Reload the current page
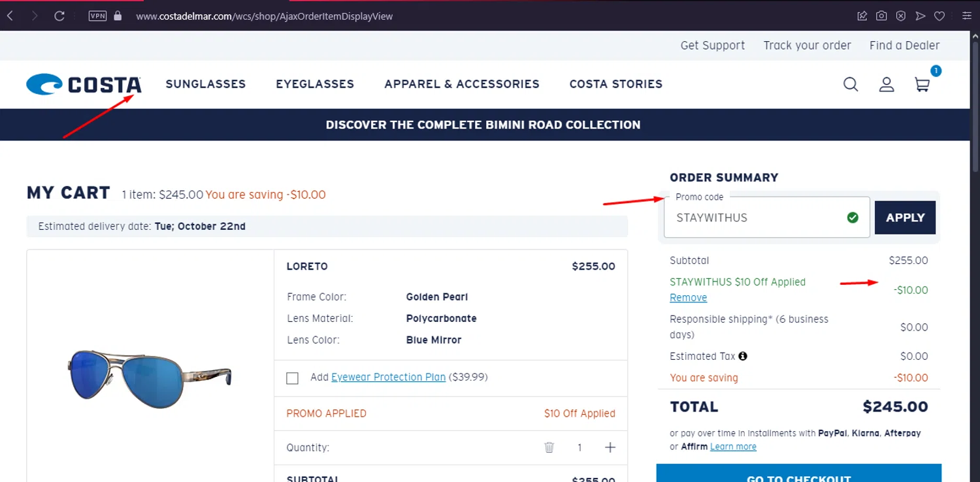980x482 pixels. (x=59, y=16)
